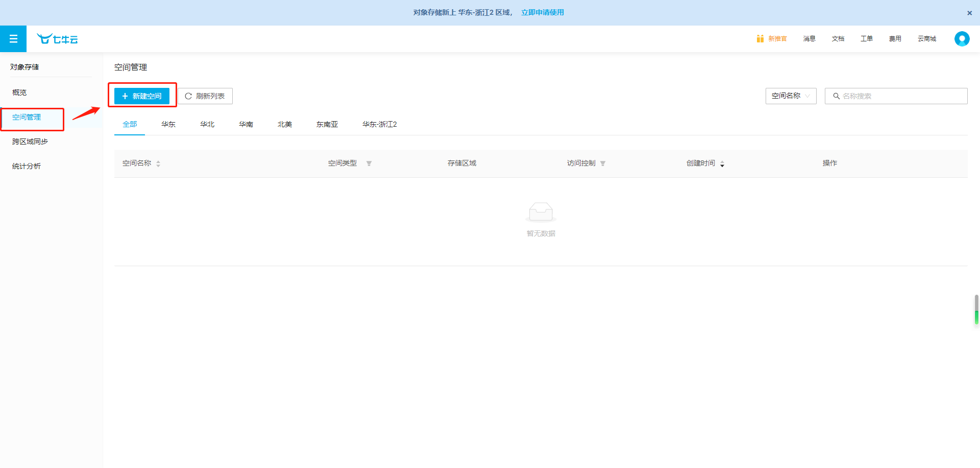Switch to the 华北 tab
Viewport: 980px width, 468px height.
tap(207, 124)
